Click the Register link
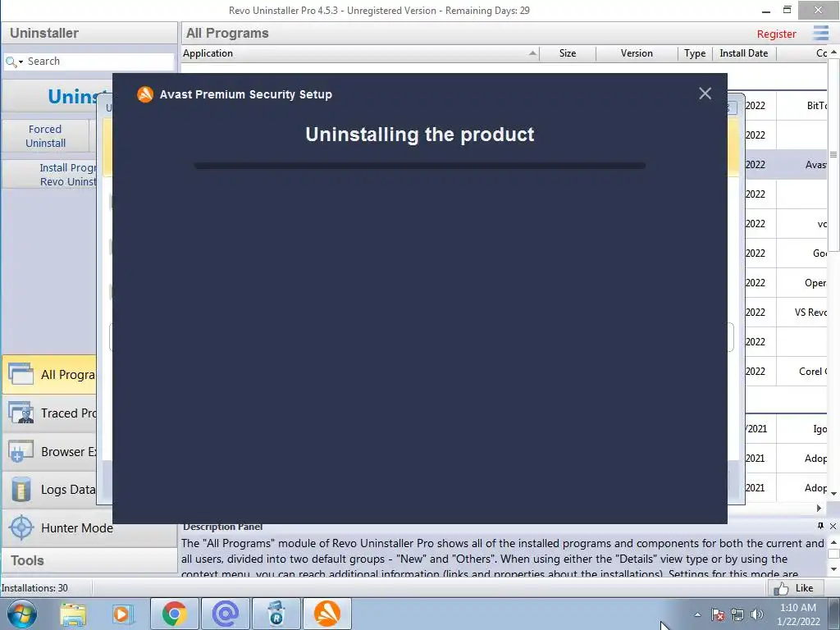 coord(776,34)
